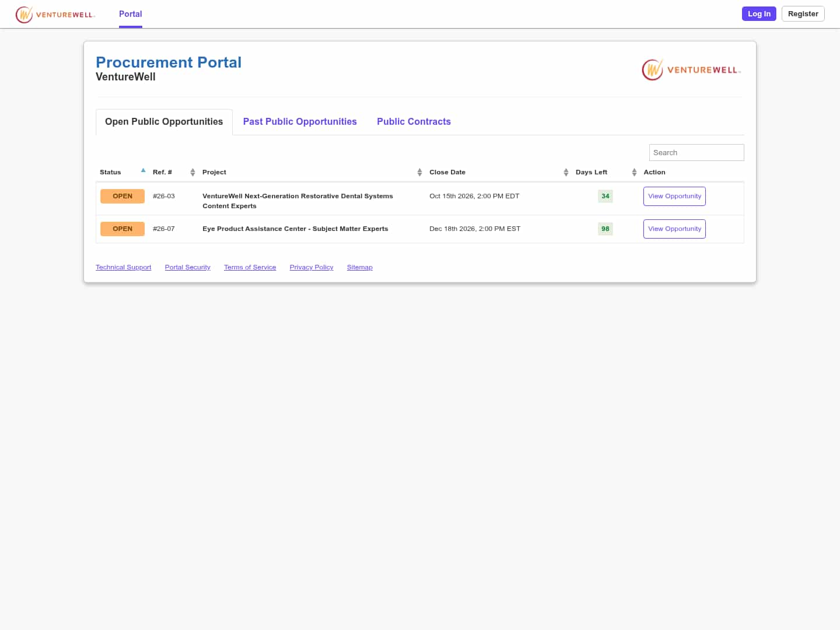Image resolution: width=840 pixels, height=630 pixels.
Task: Click the close date Dec 18th 2026, 2:00 PM EST
Action: coord(475,229)
